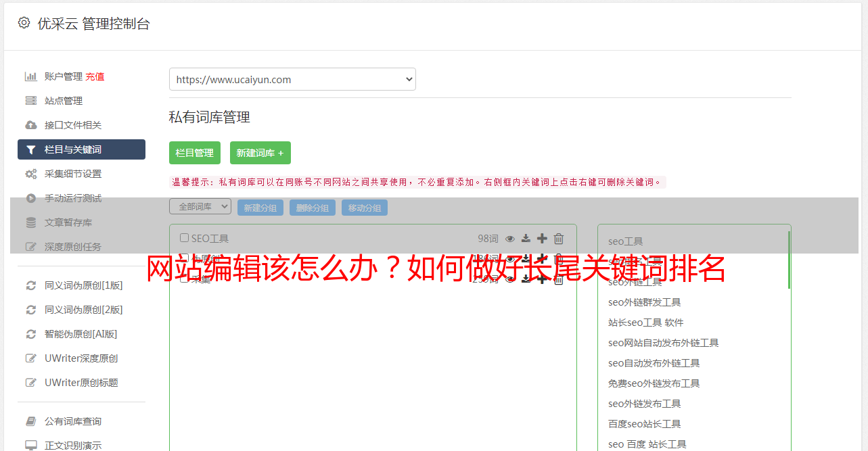Click the refresh icon for 智能伪原创[AI版]
This screenshot has height=451, width=868.
31,334
